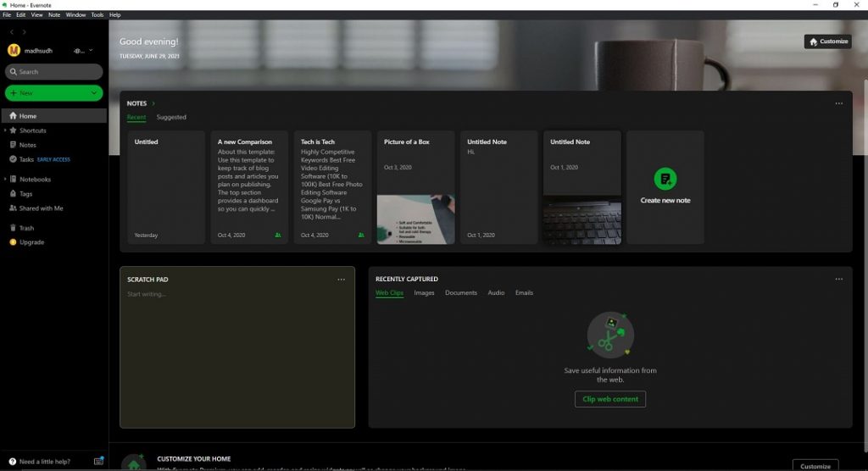Open the A new Comparison note card
Viewport: 868px width, 471px height.
249,187
